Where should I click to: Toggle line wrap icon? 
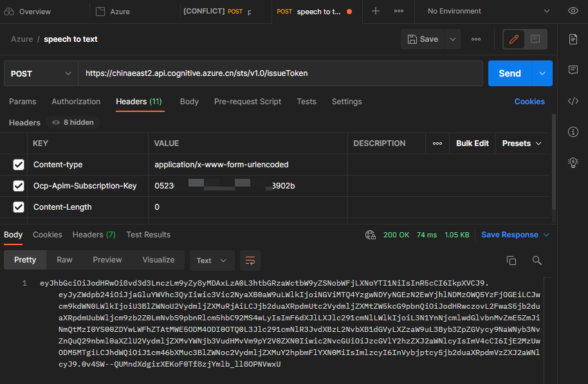click(250, 261)
